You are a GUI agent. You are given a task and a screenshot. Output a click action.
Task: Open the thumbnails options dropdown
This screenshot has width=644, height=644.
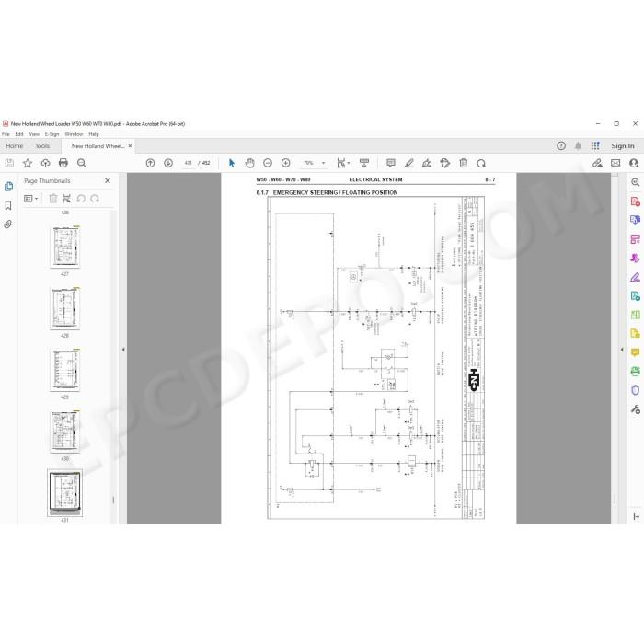click(x=30, y=199)
